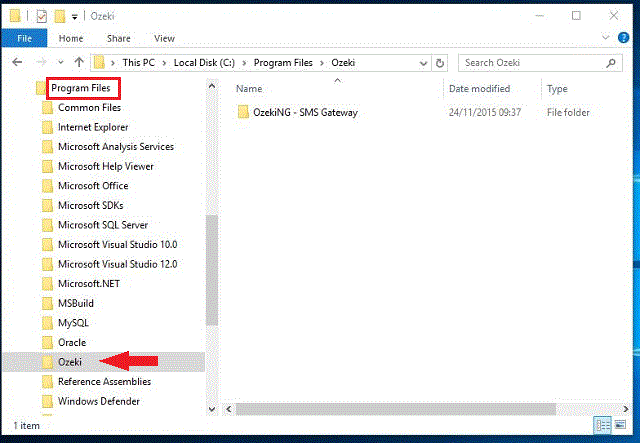This screenshot has width=640, height=443.
Task: Select Common Files folder in tree
Action: [x=89, y=108]
